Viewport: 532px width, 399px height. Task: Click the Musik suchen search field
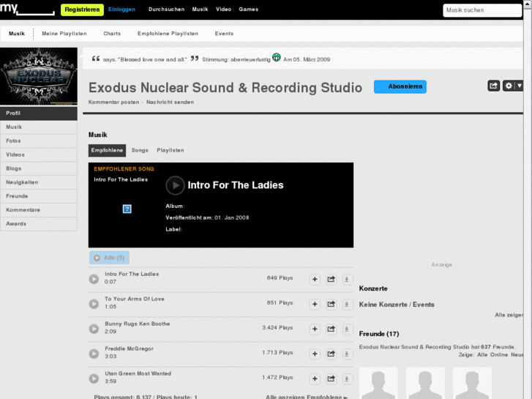[482, 10]
